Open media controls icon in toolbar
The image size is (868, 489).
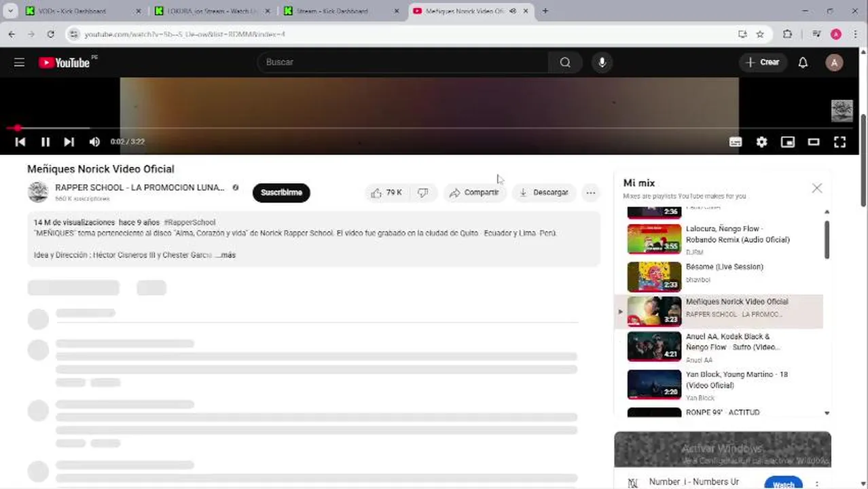[816, 34]
